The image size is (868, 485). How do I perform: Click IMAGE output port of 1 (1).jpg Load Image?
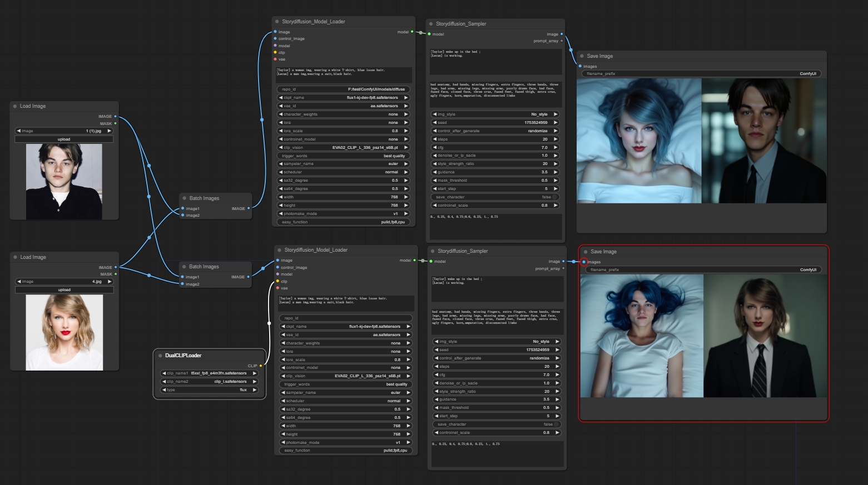[115, 116]
